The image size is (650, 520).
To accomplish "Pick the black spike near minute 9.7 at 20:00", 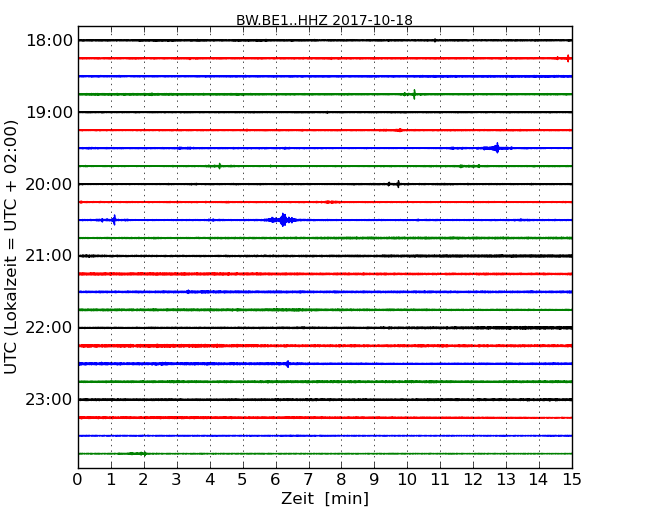I will (x=398, y=184).
